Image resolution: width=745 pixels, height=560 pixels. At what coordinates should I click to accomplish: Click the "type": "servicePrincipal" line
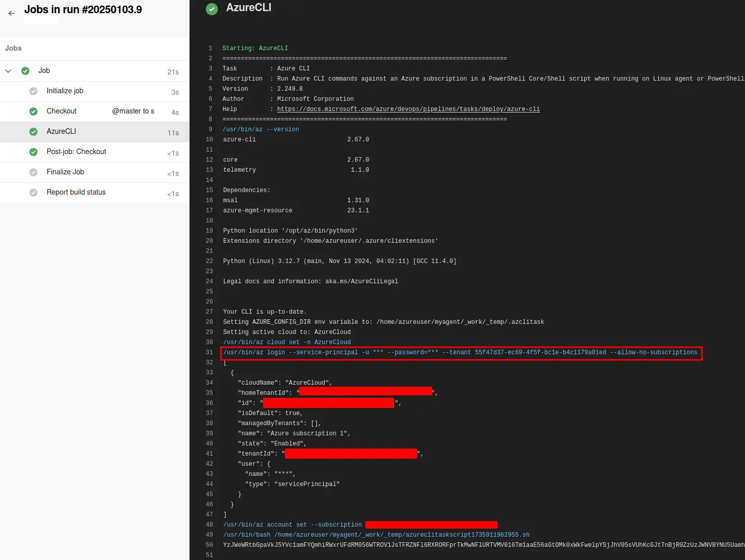click(x=292, y=484)
